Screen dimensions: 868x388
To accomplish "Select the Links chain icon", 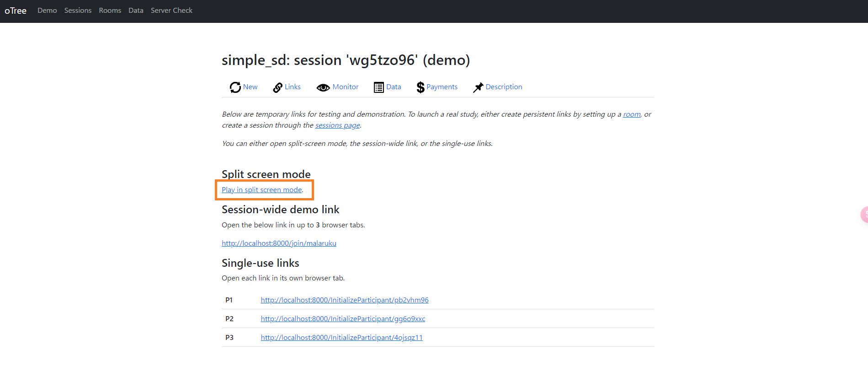I will [x=277, y=87].
